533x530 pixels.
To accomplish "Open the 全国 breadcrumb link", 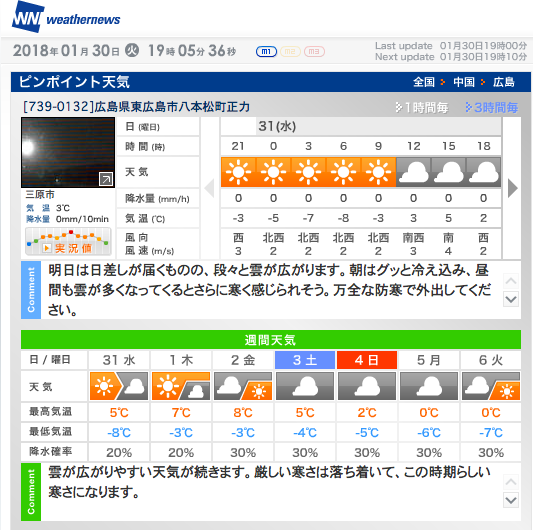I will [424, 82].
